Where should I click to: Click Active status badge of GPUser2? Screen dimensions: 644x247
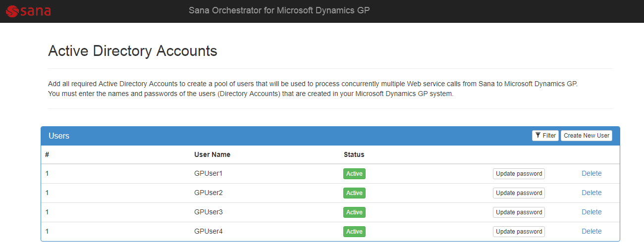pos(354,193)
